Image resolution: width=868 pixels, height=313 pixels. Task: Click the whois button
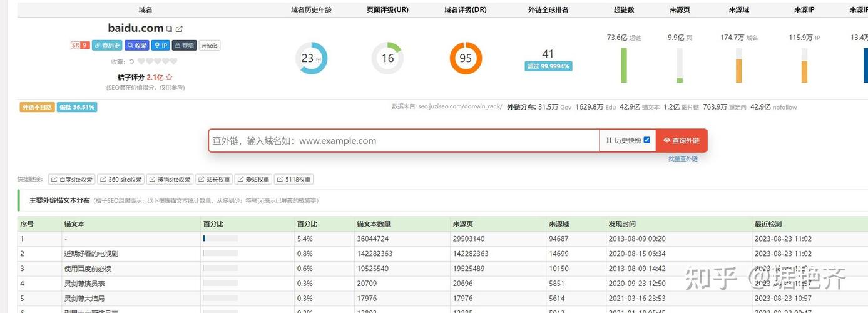210,45
